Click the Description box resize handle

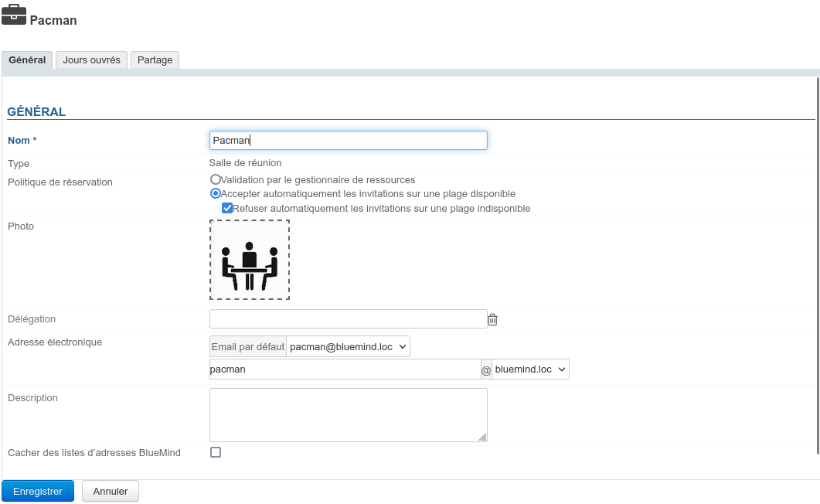click(x=482, y=437)
